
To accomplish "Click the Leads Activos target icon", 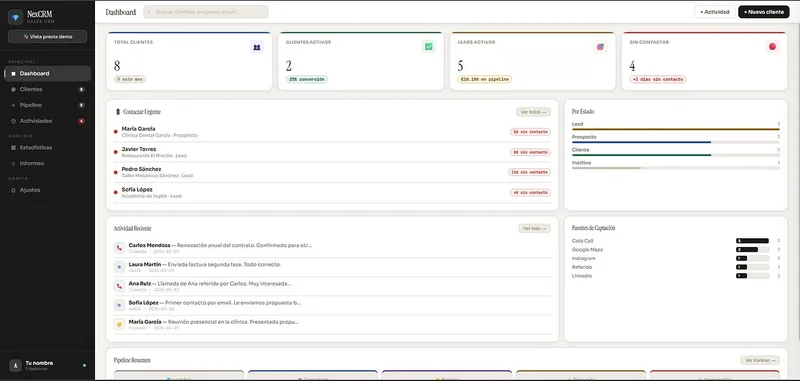I will tap(601, 47).
